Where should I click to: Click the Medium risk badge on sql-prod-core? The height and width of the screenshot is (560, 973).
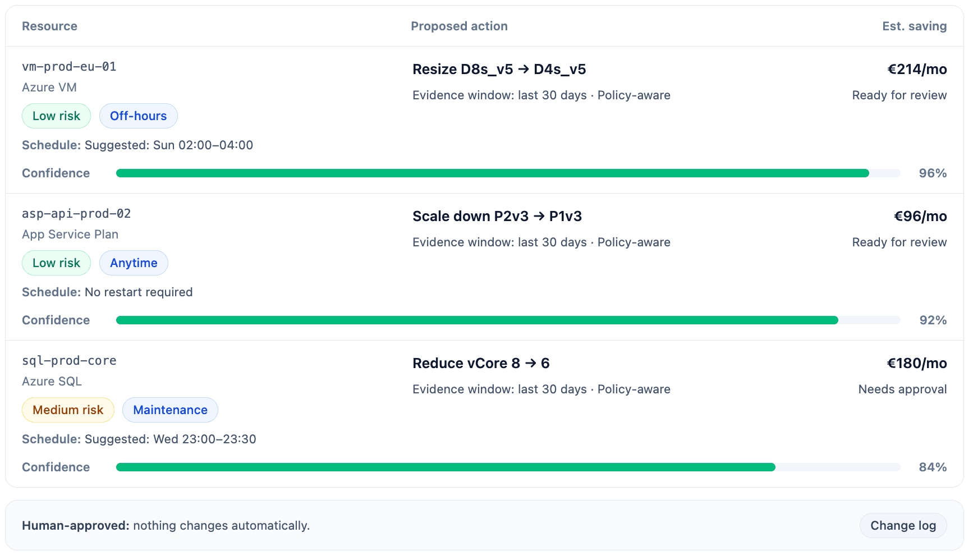tap(68, 410)
